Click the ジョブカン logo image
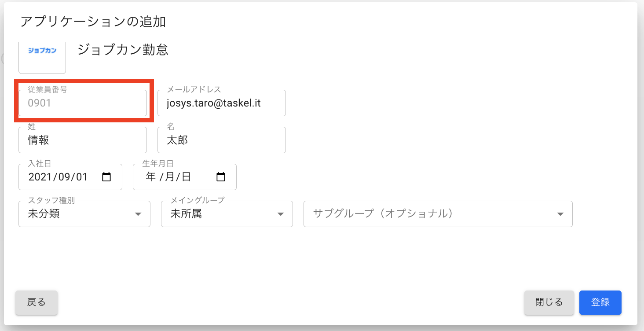 (x=42, y=51)
